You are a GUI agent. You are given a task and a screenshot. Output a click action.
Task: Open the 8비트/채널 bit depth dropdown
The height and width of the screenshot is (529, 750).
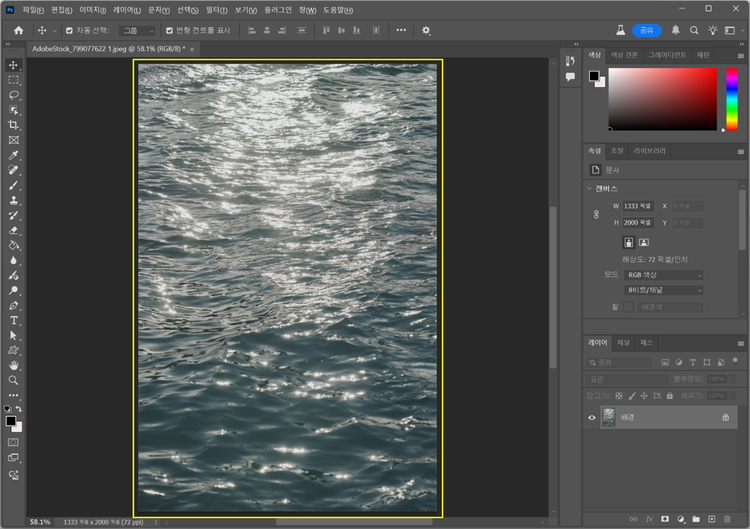(664, 290)
